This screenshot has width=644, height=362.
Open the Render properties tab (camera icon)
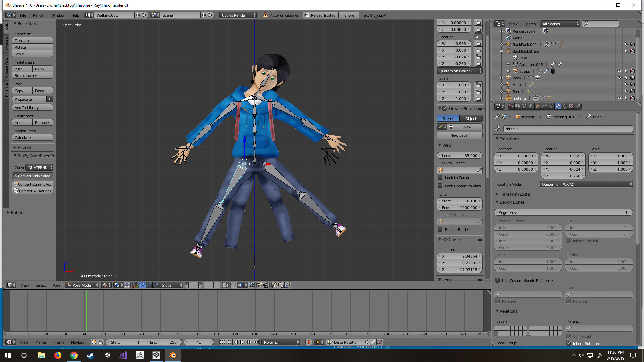(511, 107)
